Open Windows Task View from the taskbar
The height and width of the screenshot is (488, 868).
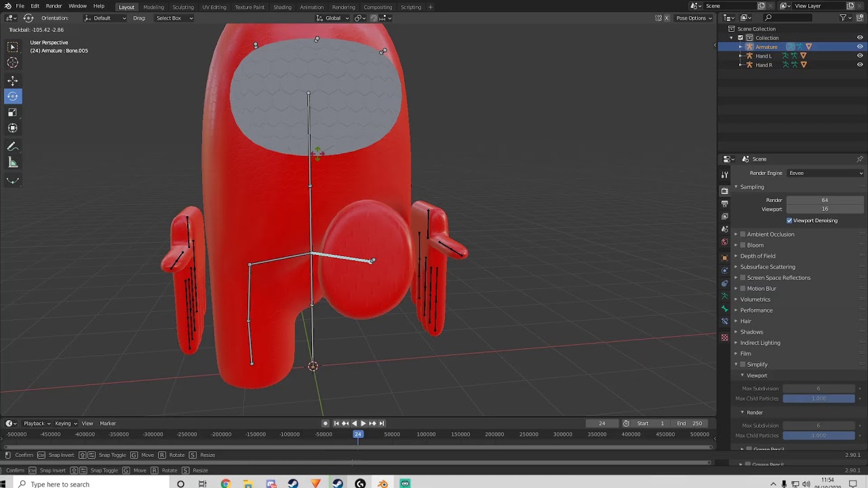202,484
